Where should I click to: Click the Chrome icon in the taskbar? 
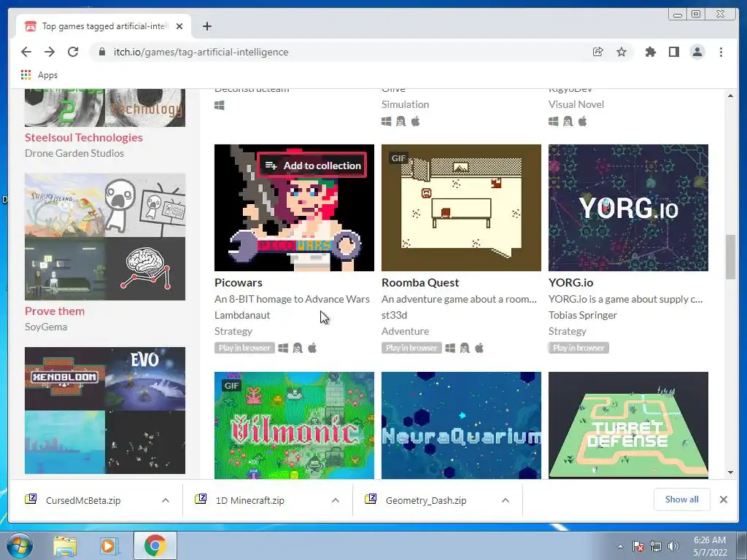point(155,545)
